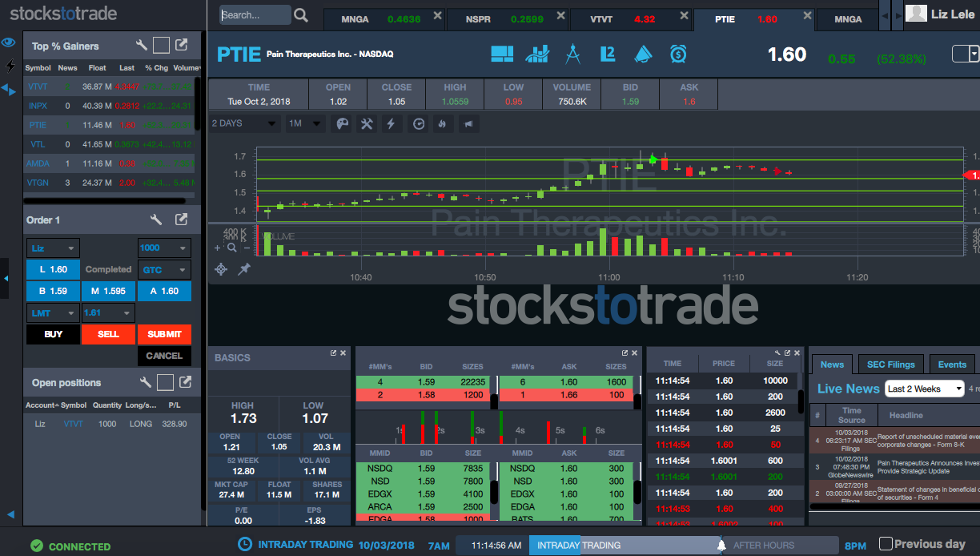Image resolution: width=980 pixels, height=556 pixels.
Task: Select the drawing compass tool icon
Action: click(572, 54)
